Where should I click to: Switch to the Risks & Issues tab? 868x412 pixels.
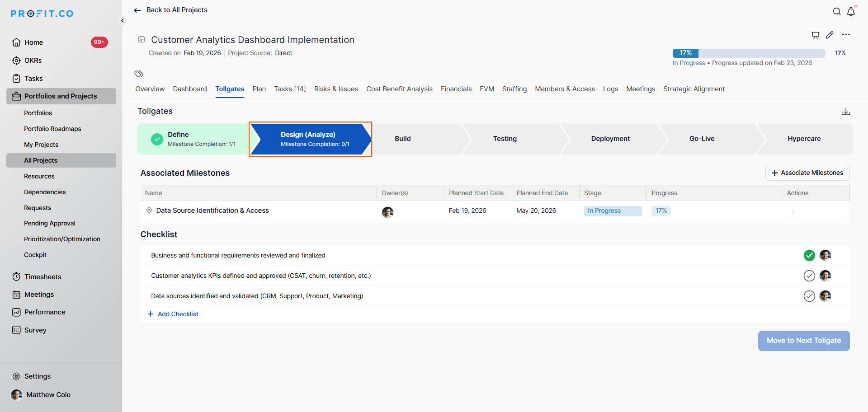point(336,89)
